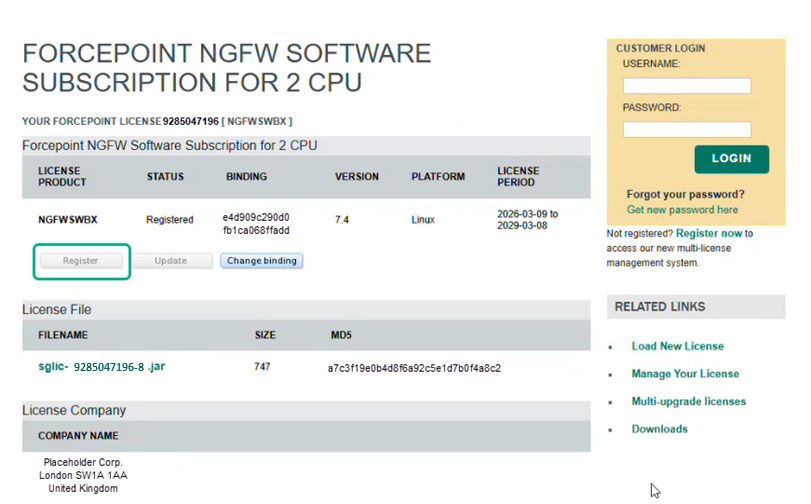Click the Password input field
811x504 pixels.
pos(686,129)
